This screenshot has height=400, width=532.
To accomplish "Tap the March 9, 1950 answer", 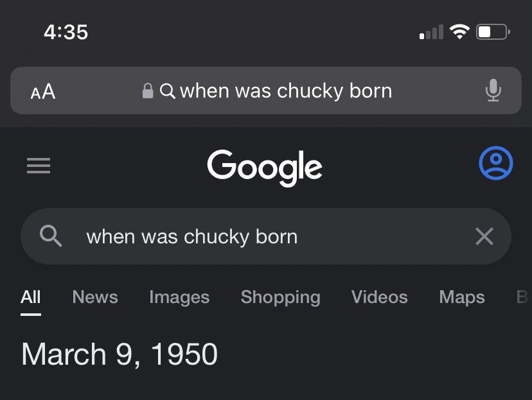I will point(120,354).
